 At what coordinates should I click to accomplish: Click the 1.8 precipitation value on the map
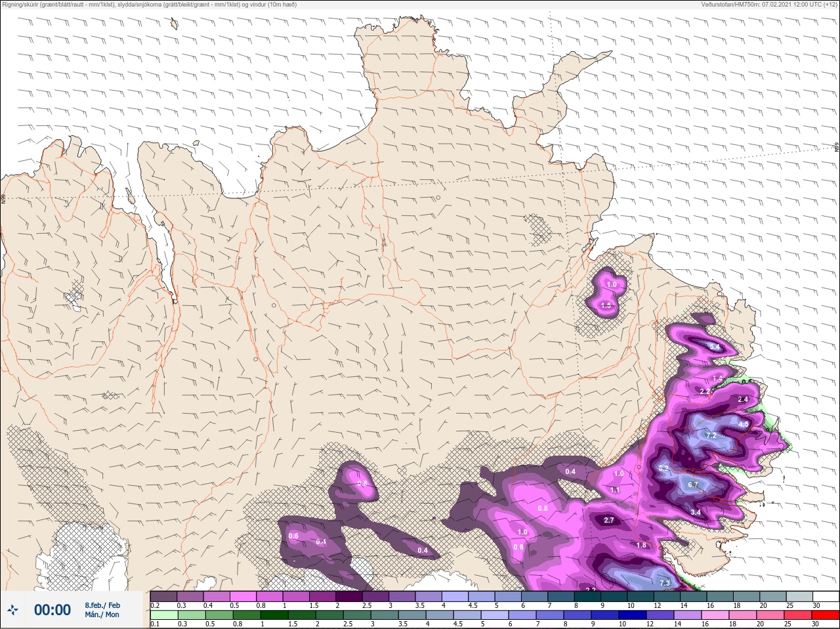coord(641,545)
